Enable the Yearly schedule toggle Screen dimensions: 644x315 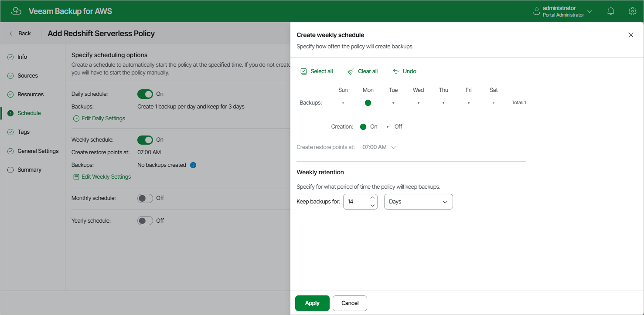point(145,221)
